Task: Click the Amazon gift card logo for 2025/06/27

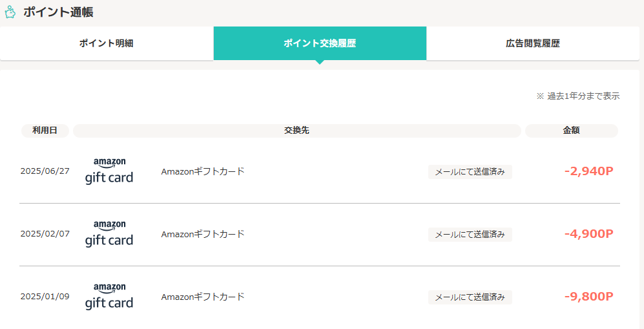Action: pyautogui.click(x=109, y=171)
